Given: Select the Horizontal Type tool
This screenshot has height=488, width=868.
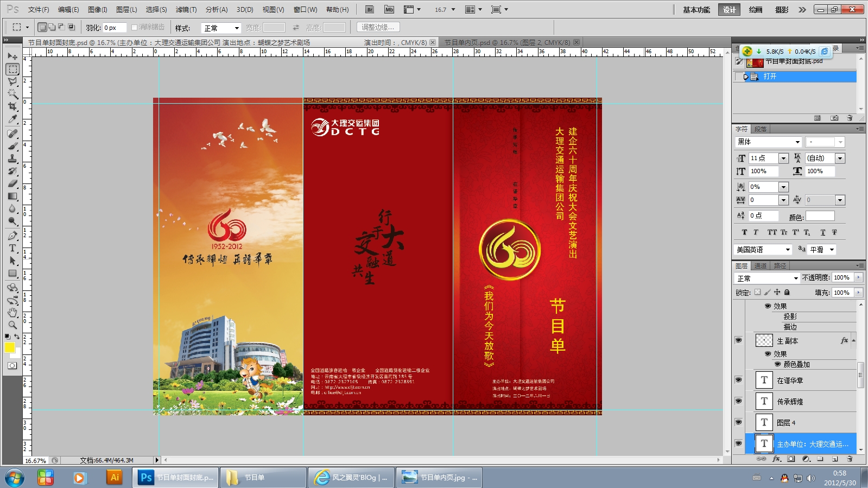Looking at the screenshot, I should point(12,248).
